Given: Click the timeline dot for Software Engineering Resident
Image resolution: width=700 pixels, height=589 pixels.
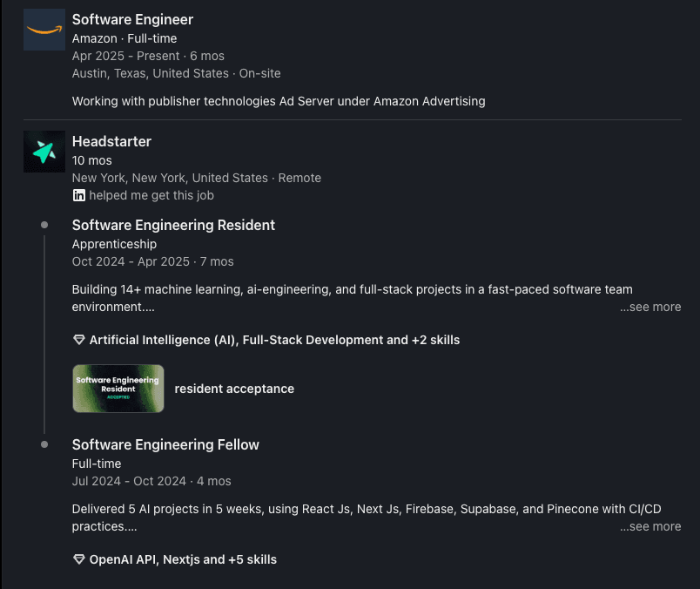Looking at the screenshot, I should [x=44, y=225].
